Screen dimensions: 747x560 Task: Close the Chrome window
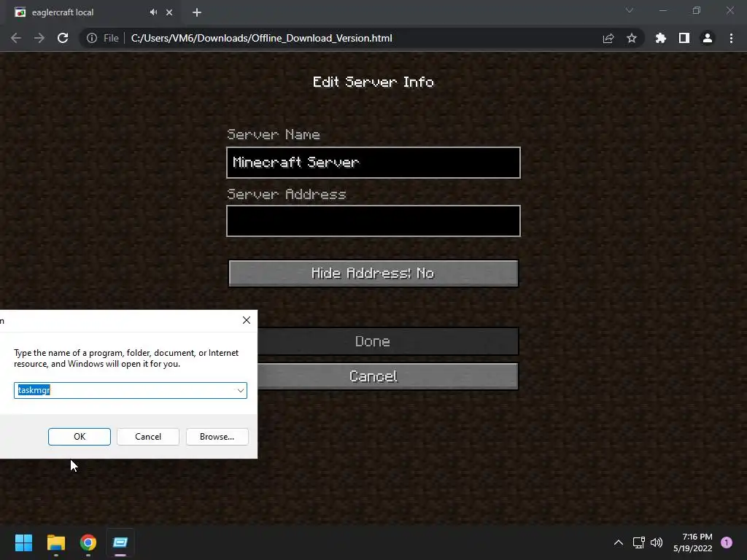click(729, 10)
